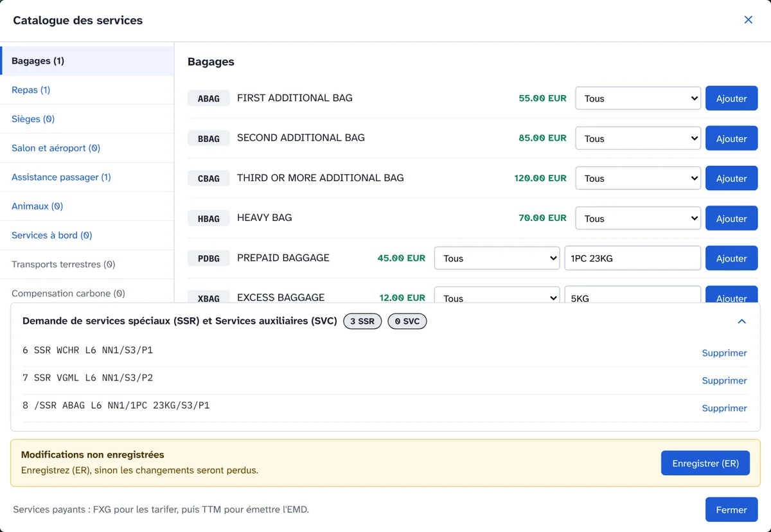Click the 55.00 EUR price
The width and height of the screenshot is (771, 532).
click(542, 98)
